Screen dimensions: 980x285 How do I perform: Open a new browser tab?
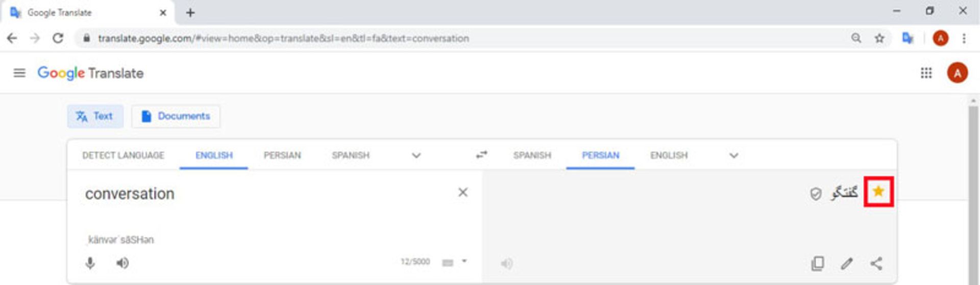coord(190,13)
